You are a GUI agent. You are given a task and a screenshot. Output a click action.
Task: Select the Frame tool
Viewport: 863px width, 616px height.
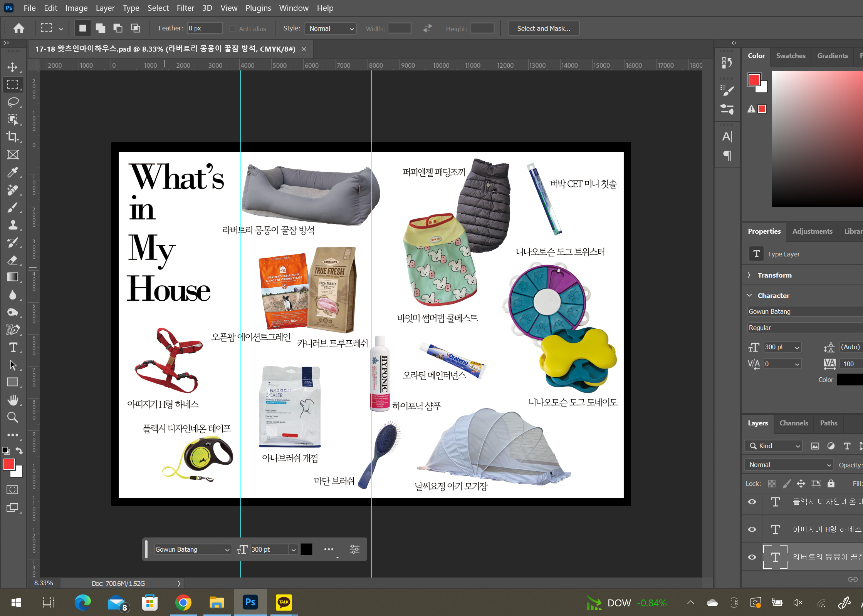[x=13, y=155]
